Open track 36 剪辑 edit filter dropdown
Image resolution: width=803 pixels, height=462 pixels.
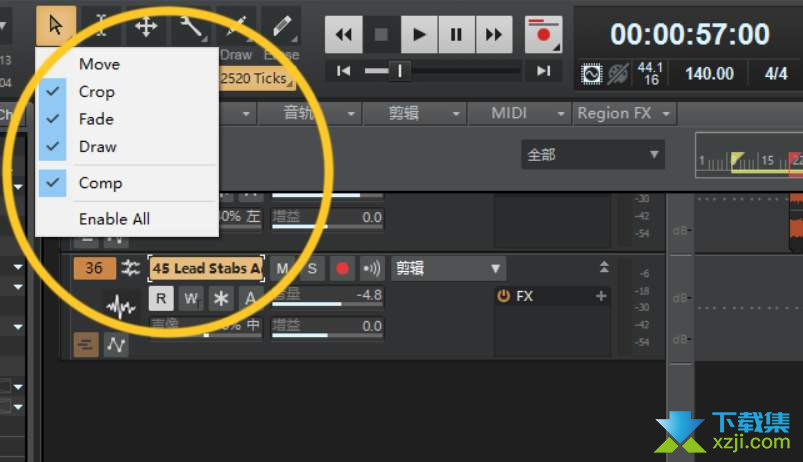pos(448,268)
